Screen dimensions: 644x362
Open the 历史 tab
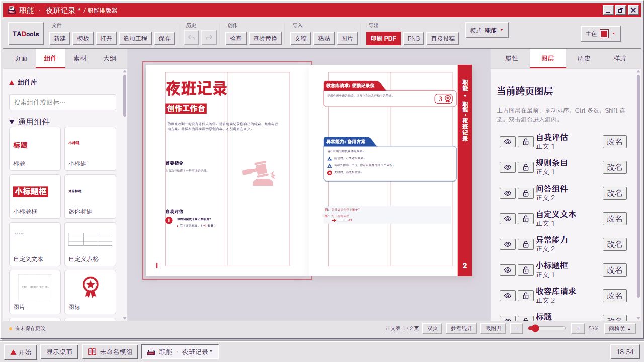[x=584, y=58]
